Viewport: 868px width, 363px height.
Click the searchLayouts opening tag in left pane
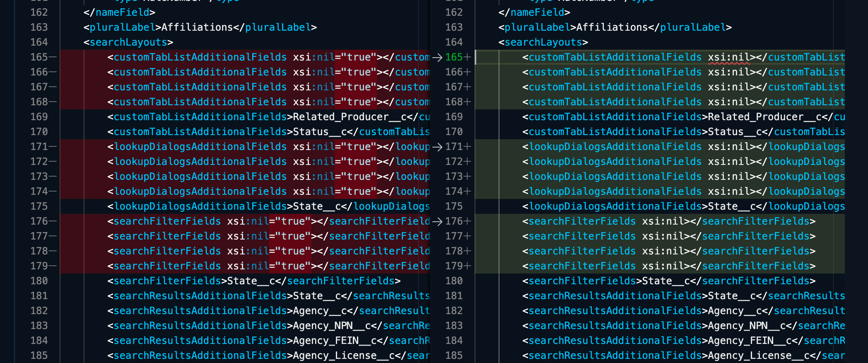coord(128,42)
